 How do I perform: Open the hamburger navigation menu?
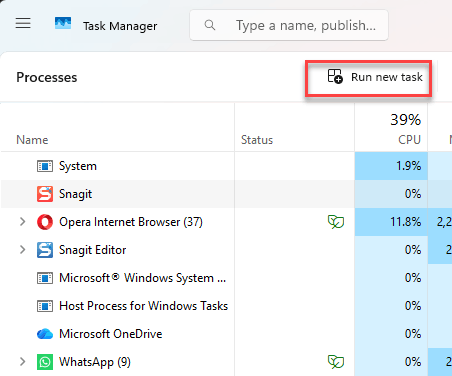point(23,23)
